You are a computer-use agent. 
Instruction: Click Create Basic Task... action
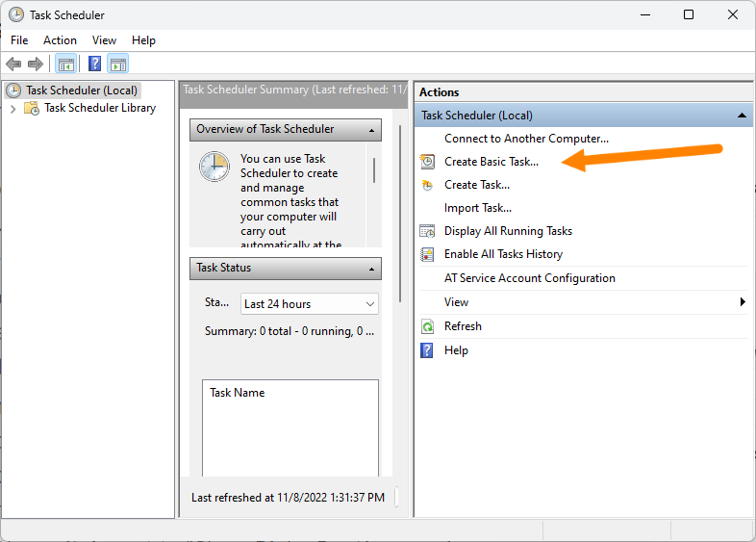pos(491,162)
